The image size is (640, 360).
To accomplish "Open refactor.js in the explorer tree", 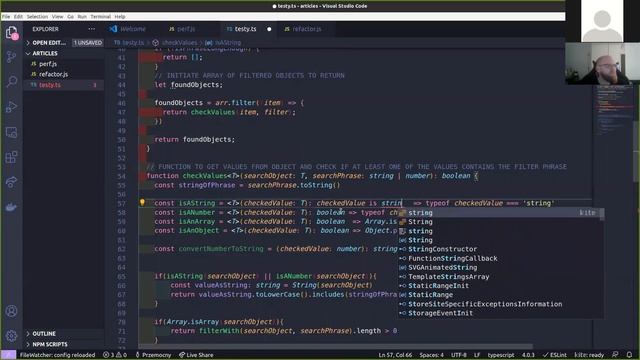I will (x=53, y=74).
